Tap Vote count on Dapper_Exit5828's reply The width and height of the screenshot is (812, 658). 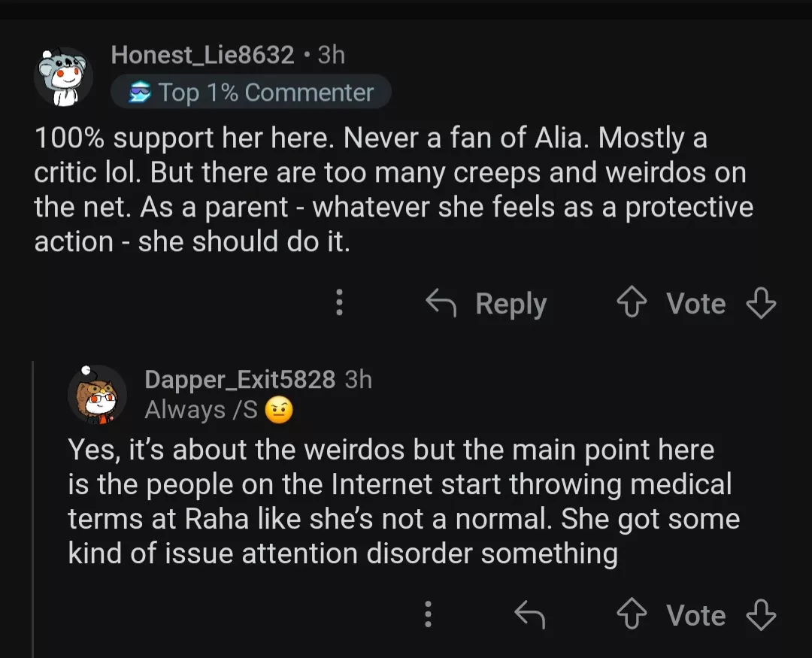pos(695,615)
